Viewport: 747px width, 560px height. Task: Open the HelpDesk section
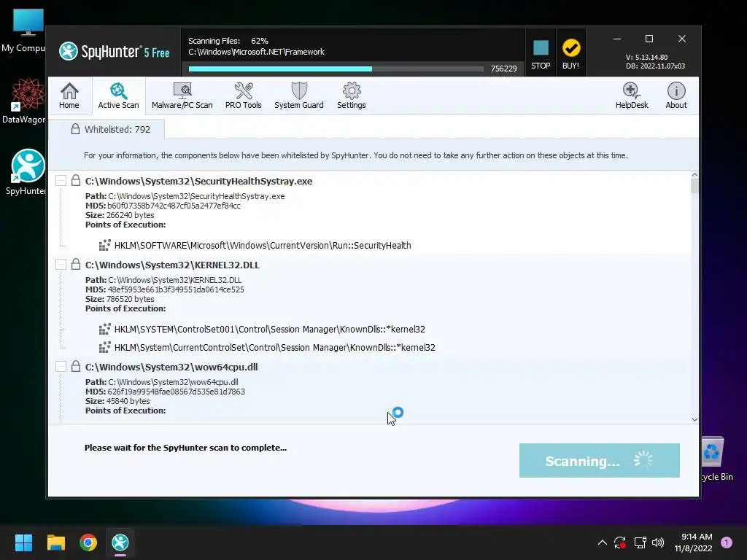pyautogui.click(x=632, y=96)
